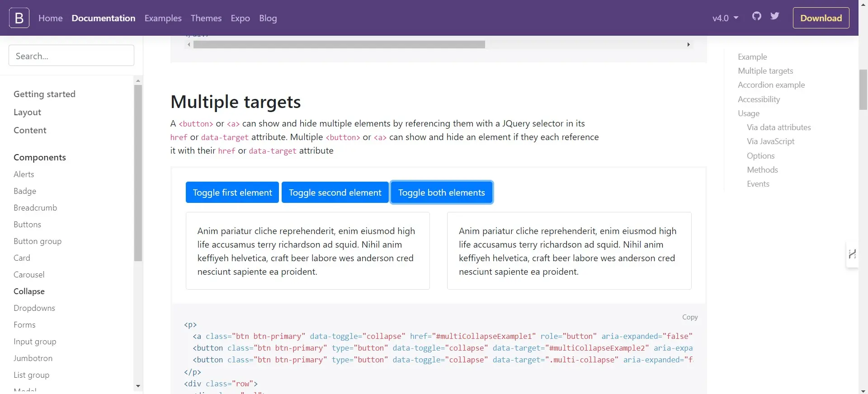868x394 pixels.
Task: Open the v4.0 version dropdown
Action: point(725,18)
